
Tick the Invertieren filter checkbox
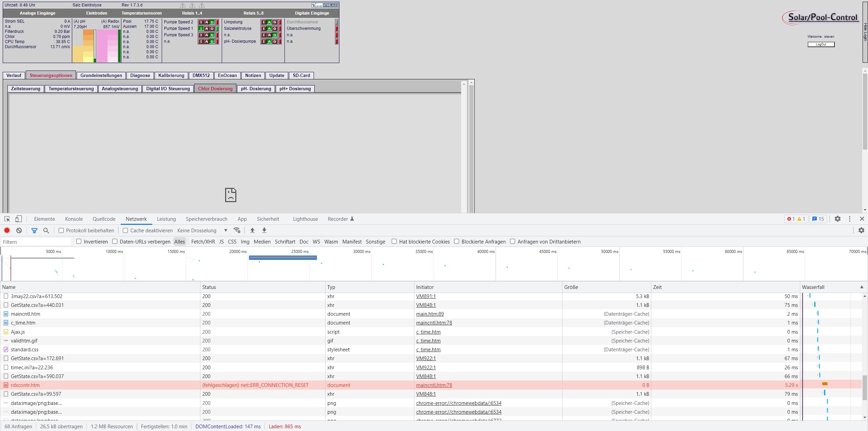pyautogui.click(x=79, y=241)
